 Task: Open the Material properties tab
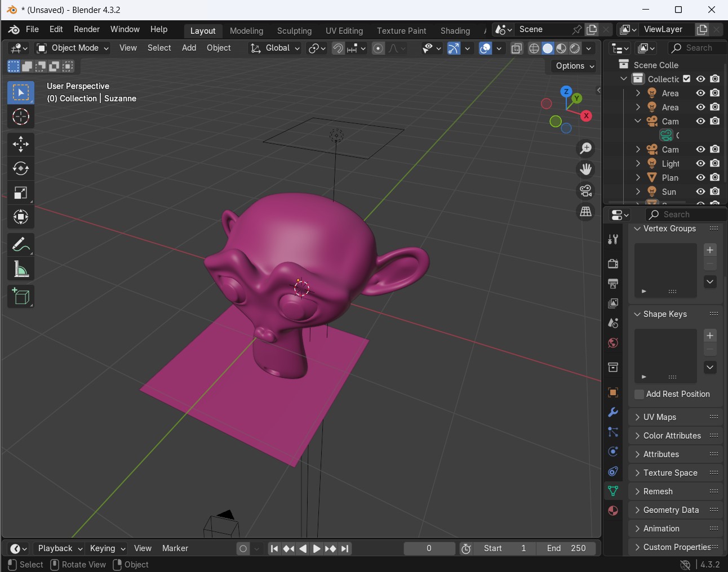(x=613, y=511)
